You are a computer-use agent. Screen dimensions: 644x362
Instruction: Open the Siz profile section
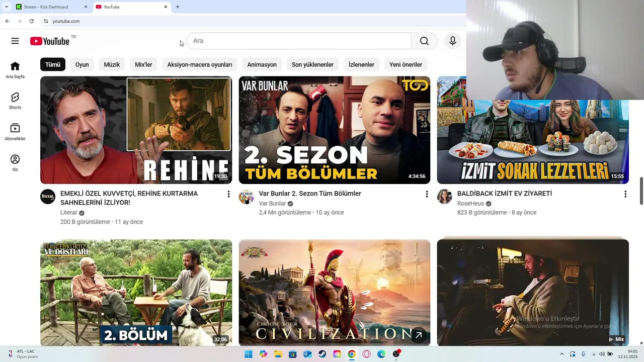point(15,163)
